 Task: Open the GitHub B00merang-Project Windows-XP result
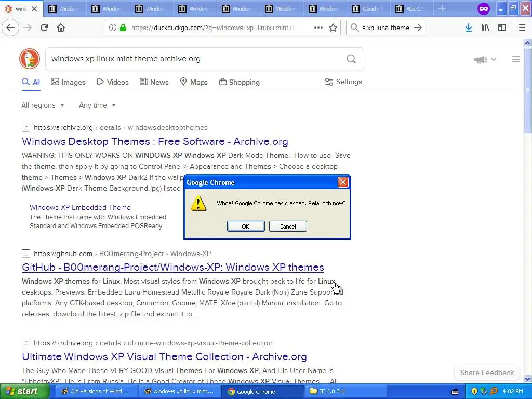(x=173, y=268)
